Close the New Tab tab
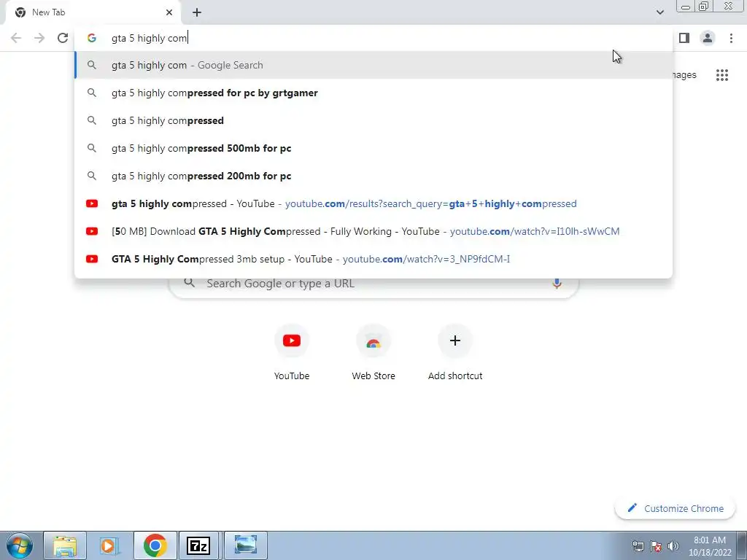This screenshot has width=747, height=560. pyautogui.click(x=169, y=12)
